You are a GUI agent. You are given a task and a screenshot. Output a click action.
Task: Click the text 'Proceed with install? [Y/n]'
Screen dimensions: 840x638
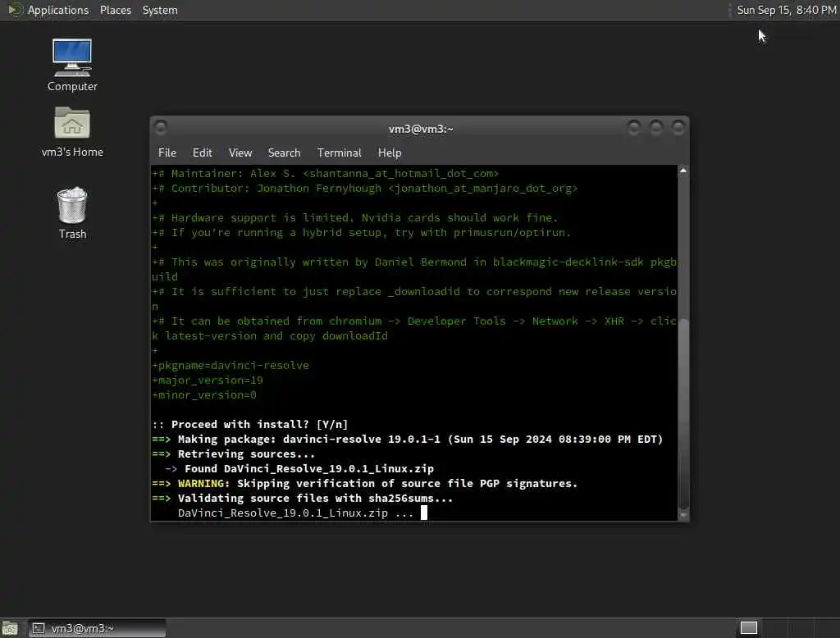click(259, 424)
